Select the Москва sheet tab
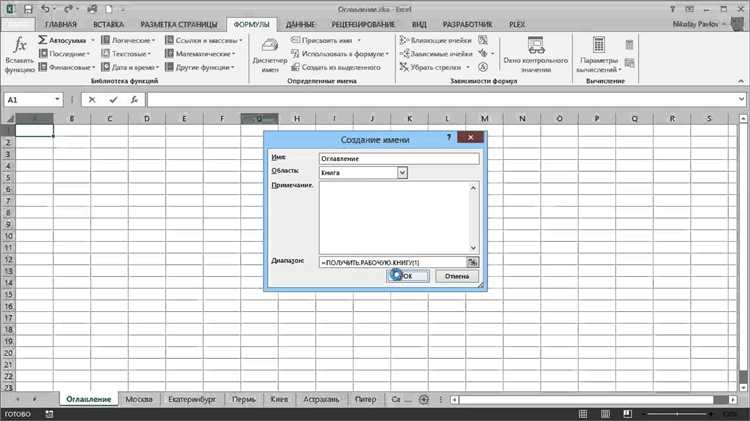The width and height of the screenshot is (750, 421). [139, 399]
